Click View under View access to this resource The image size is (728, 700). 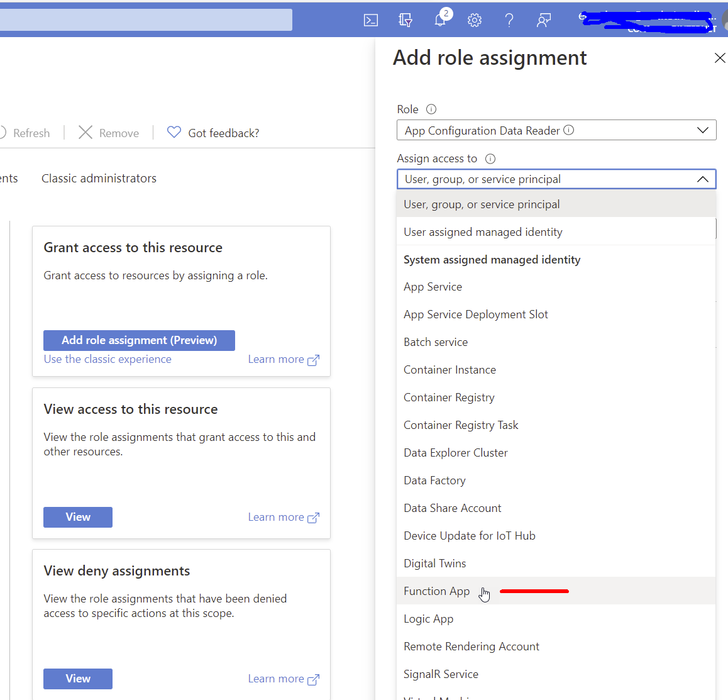tap(78, 517)
